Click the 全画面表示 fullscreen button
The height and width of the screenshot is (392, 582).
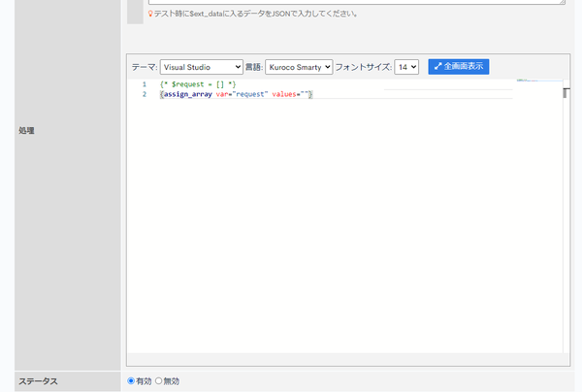pos(459,66)
